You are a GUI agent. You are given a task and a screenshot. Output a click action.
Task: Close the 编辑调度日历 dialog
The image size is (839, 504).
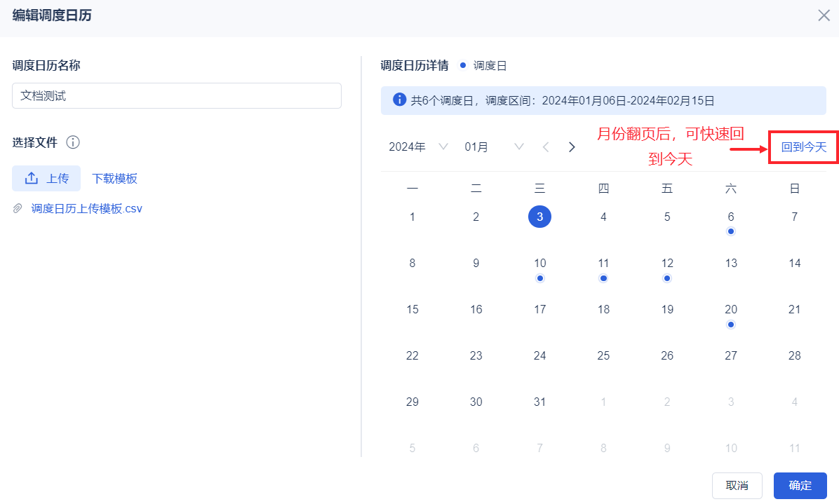click(824, 15)
